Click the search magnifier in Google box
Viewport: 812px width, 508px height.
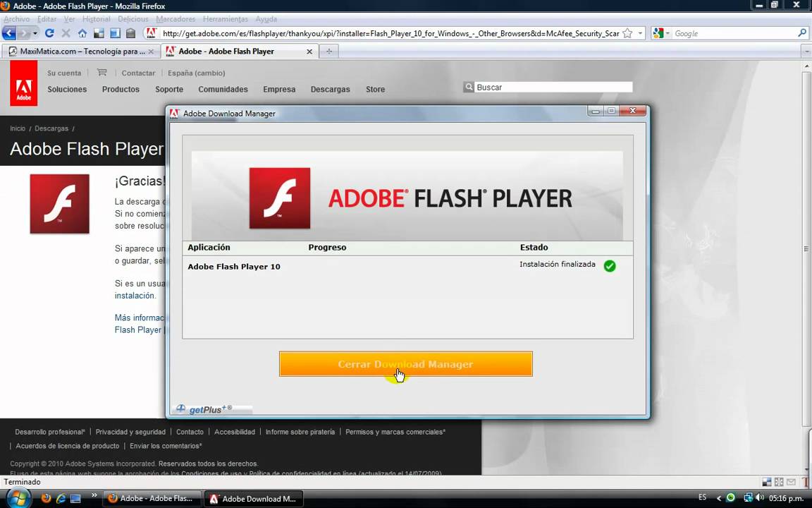coord(802,33)
